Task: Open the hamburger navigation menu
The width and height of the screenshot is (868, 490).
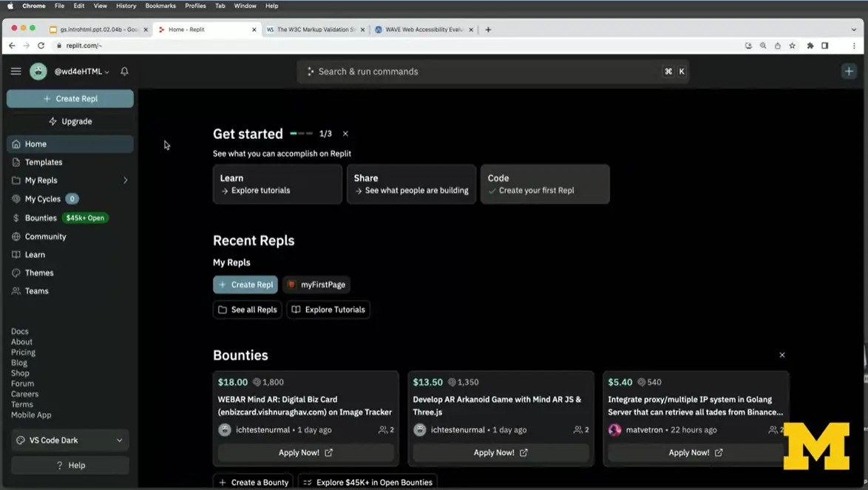Action: [16, 71]
